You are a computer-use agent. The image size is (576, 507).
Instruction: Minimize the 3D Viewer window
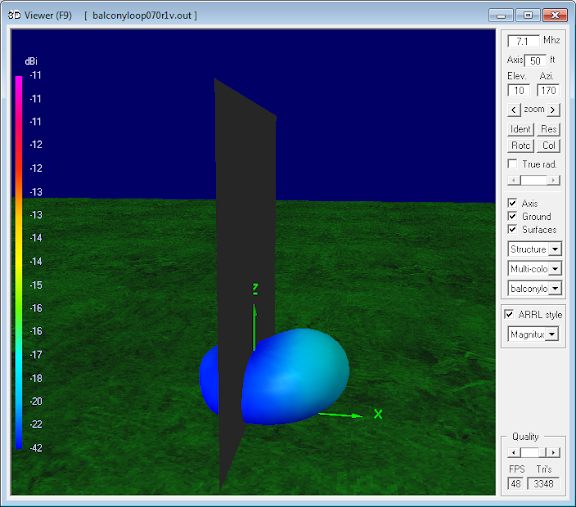coord(500,15)
